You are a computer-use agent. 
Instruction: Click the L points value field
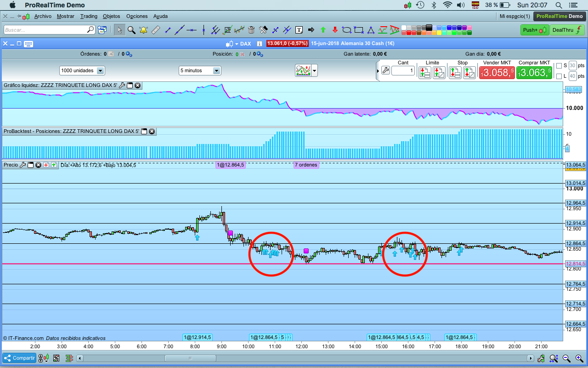click(572, 76)
